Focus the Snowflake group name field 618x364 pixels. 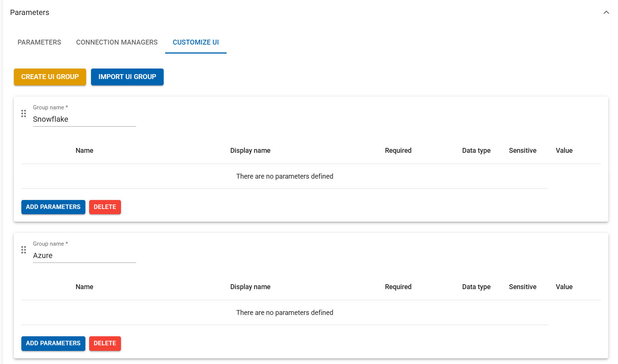(84, 119)
